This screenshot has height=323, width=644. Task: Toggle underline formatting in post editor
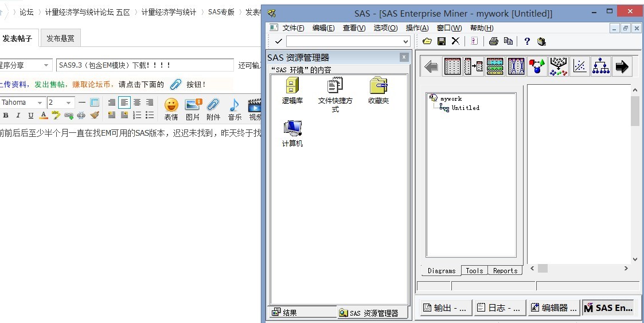pyautogui.click(x=31, y=115)
